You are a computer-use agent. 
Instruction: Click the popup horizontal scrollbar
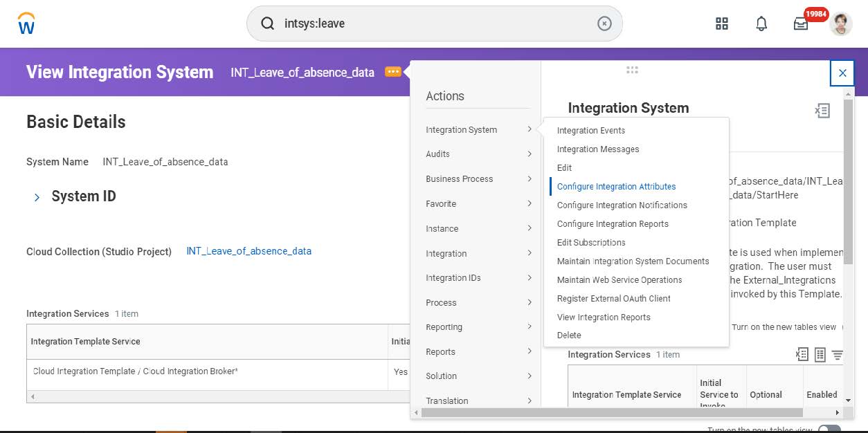[611, 412]
